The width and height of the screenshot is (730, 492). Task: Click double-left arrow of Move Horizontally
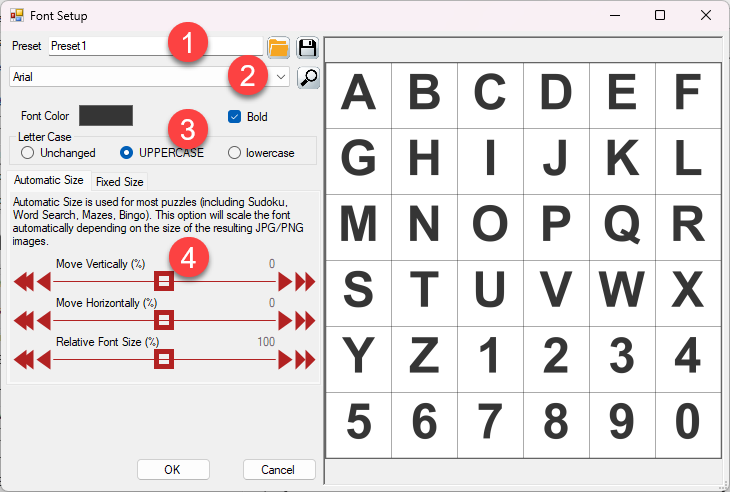coord(23,321)
